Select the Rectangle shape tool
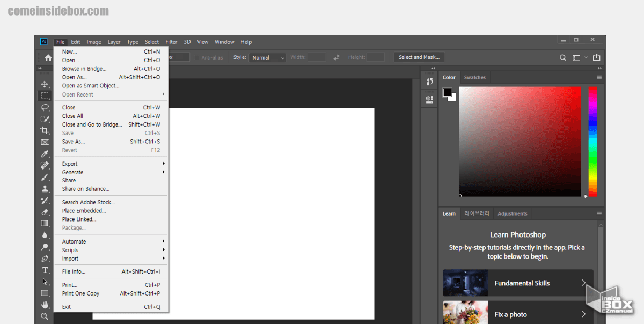This screenshot has width=644, height=324. click(x=45, y=293)
